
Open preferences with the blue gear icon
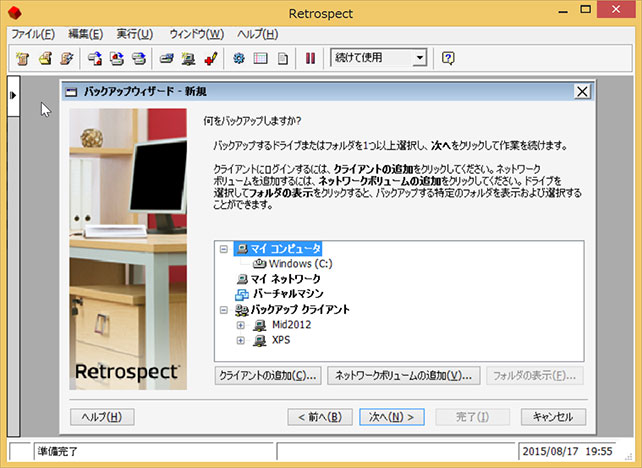point(239,58)
